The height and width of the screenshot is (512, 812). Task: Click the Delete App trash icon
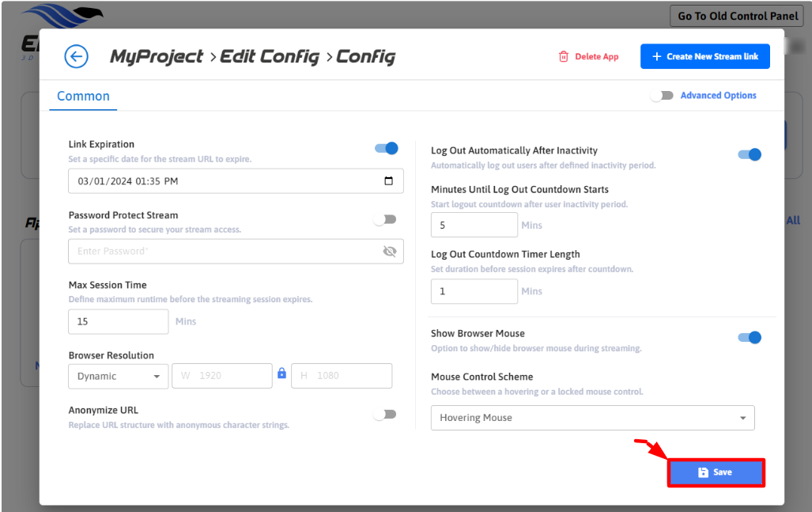[564, 57]
